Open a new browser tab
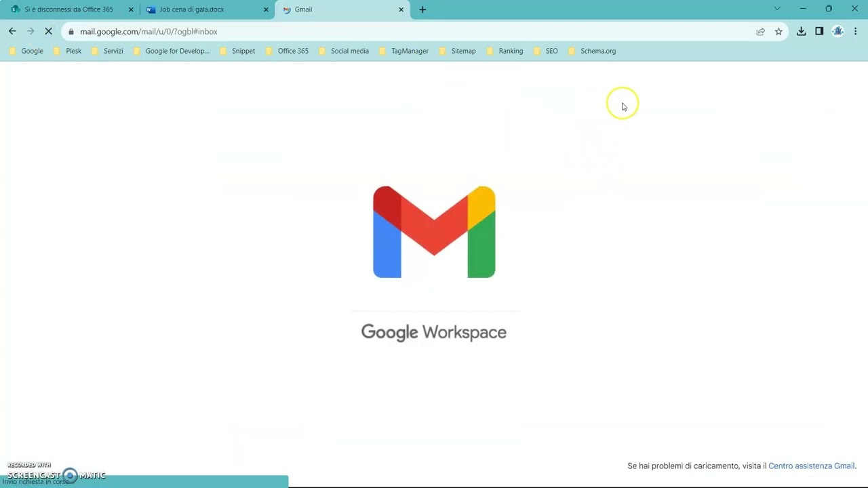The width and height of the screenshot is (868, 488). click(x=422, y=9)
